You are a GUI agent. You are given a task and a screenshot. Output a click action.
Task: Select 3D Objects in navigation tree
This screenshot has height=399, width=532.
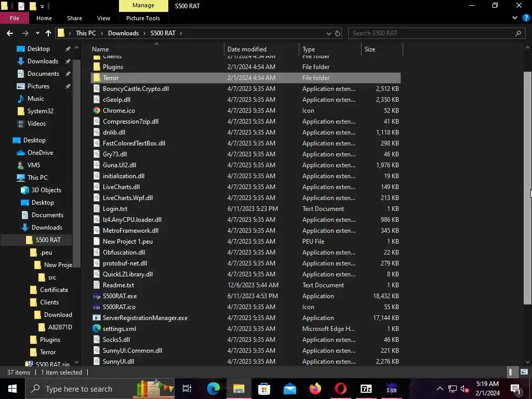46,190
